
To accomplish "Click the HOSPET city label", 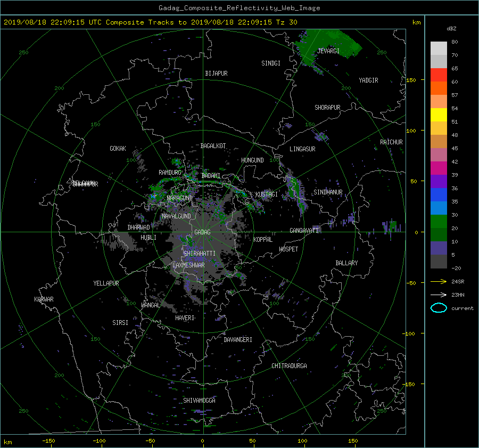I will pos(288,249).
